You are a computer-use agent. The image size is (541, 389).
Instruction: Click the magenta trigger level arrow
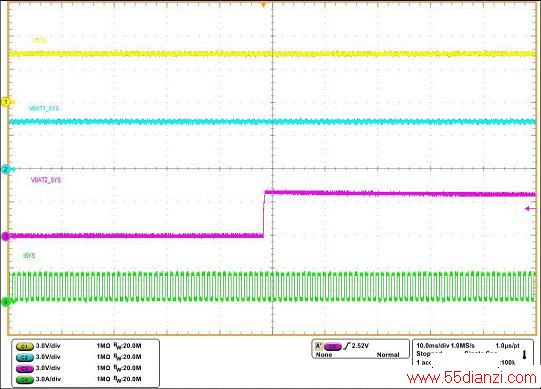tap(531, 208)
